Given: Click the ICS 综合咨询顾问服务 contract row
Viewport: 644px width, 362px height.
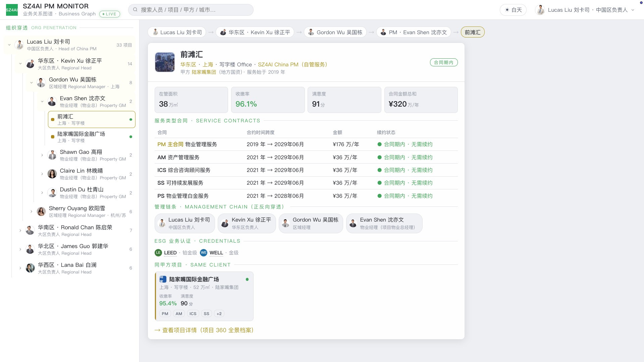Looking at the screenshot, I should [306, 170].
